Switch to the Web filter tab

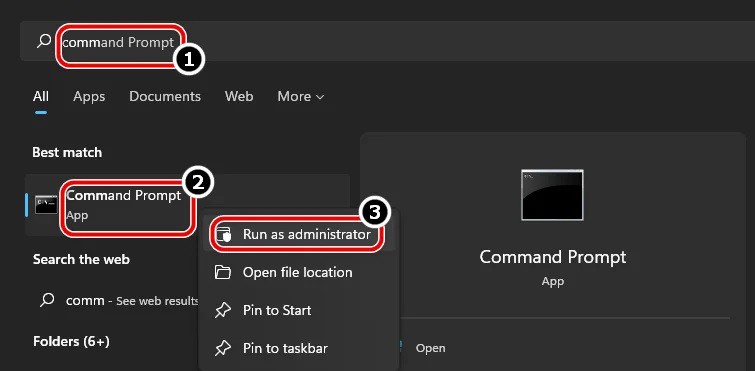click(239, 96)
